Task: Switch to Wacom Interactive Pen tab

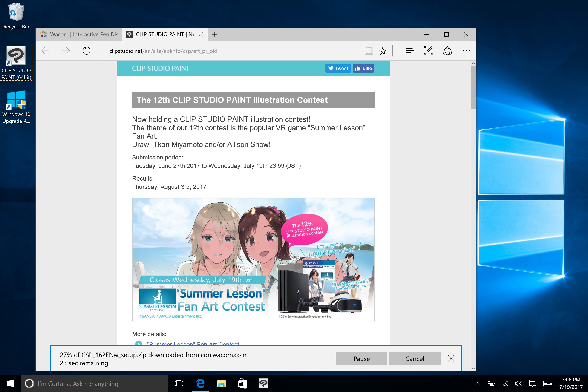Action: pos(79,35)
